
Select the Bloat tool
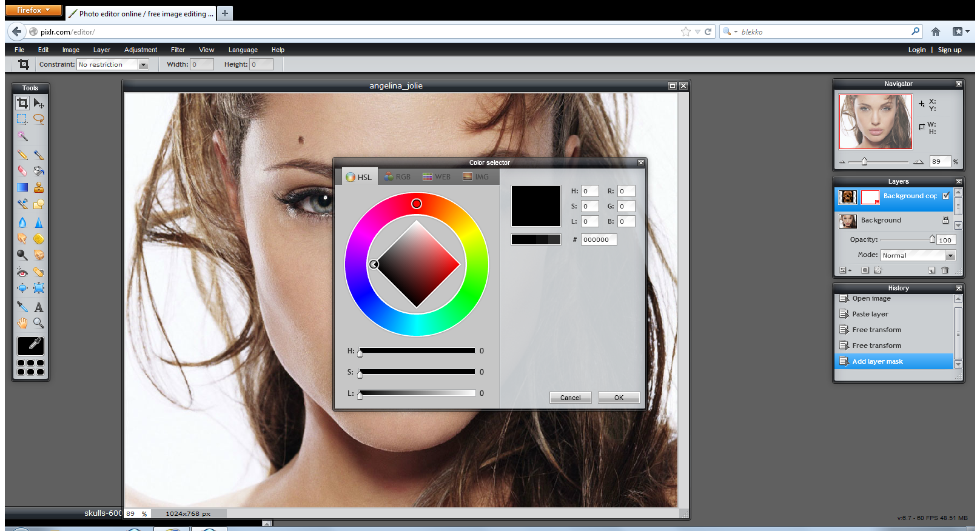point(22,288)
